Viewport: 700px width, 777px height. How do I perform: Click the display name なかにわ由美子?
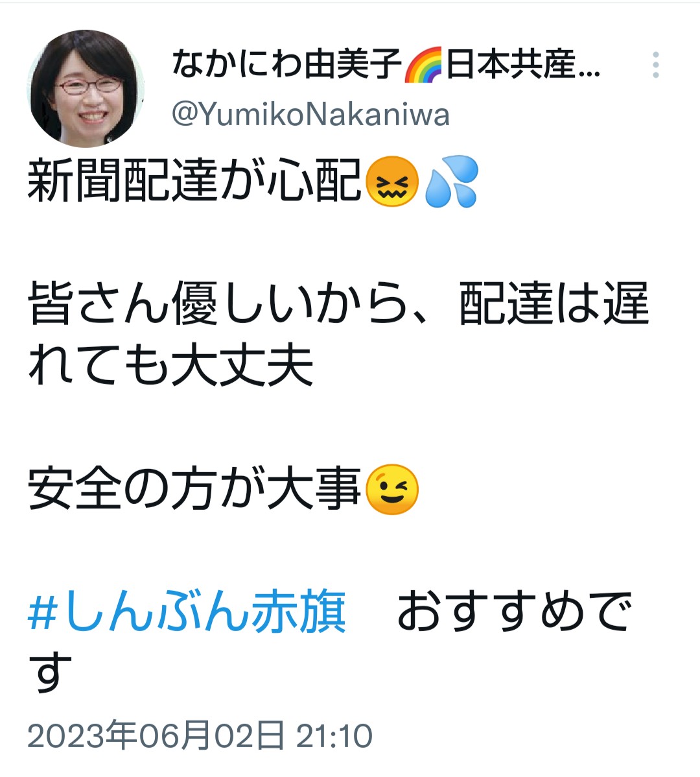coord(287,65)
